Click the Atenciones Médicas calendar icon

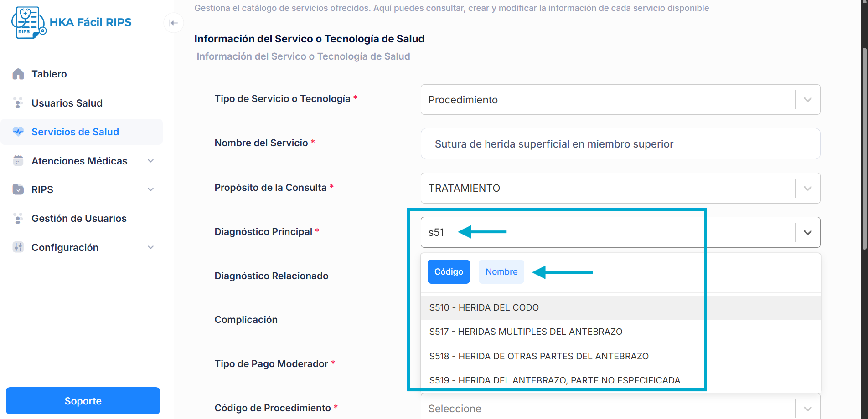coord(18,161)
